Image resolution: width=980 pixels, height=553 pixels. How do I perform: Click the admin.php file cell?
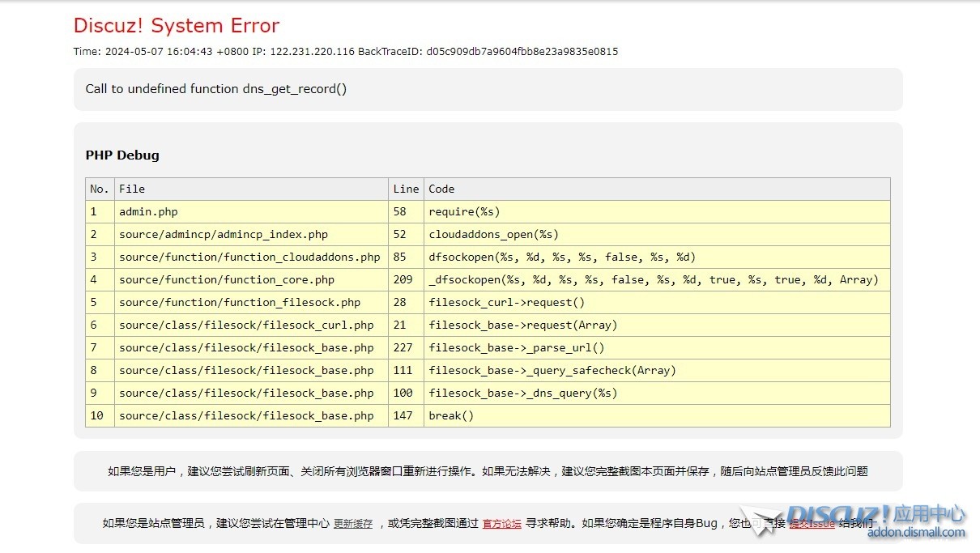148,212
